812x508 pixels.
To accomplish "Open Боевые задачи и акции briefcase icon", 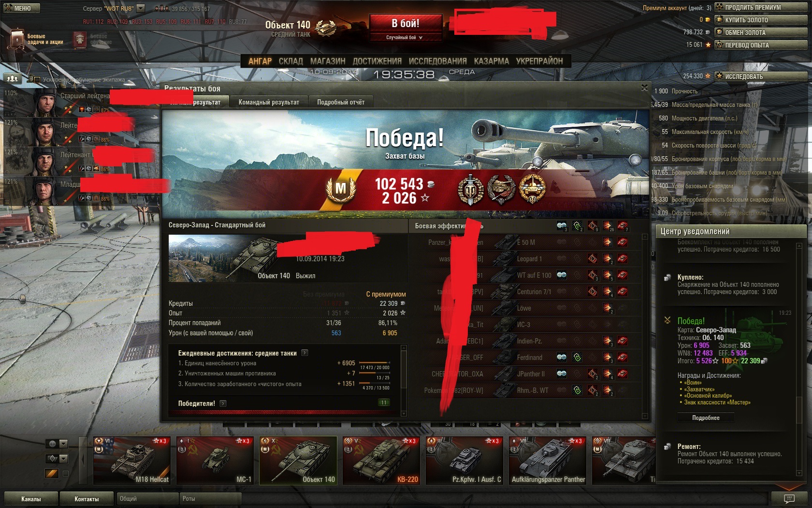I will point(17,39).
